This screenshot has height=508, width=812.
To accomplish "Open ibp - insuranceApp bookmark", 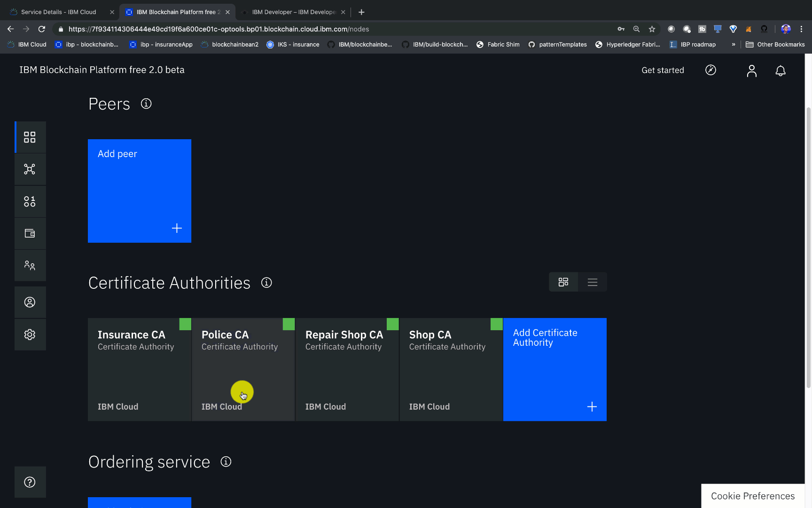I will (161, 45).
